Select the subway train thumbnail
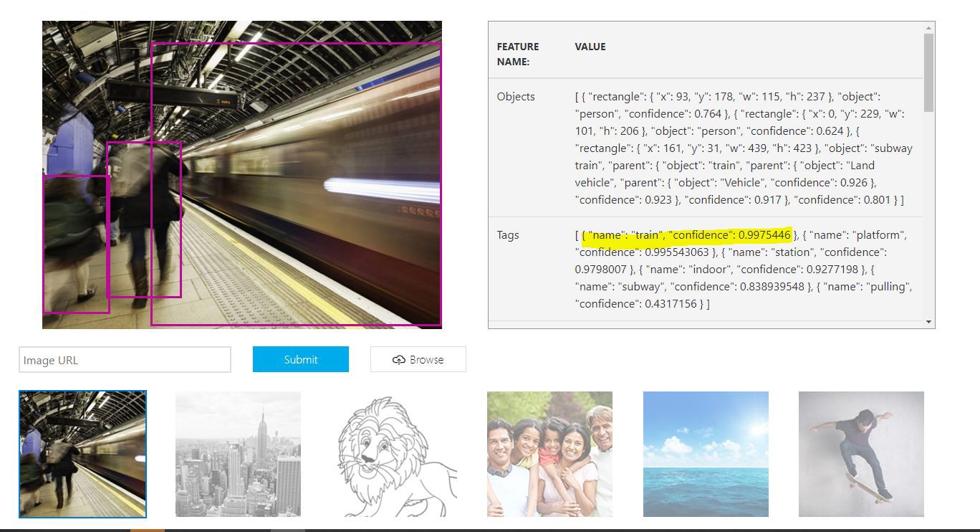Screen dimensions: 980x532 click(83, 454)
